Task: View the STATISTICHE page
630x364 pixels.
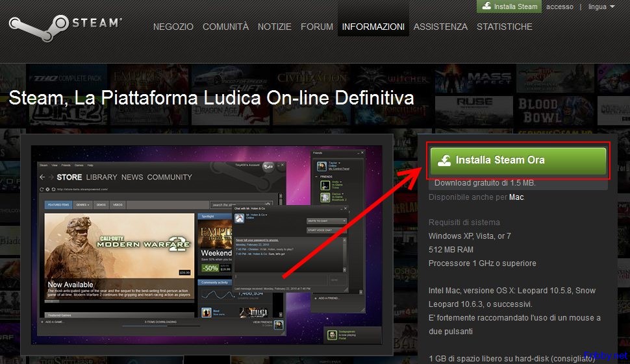Action: click(x=504, y=27)
